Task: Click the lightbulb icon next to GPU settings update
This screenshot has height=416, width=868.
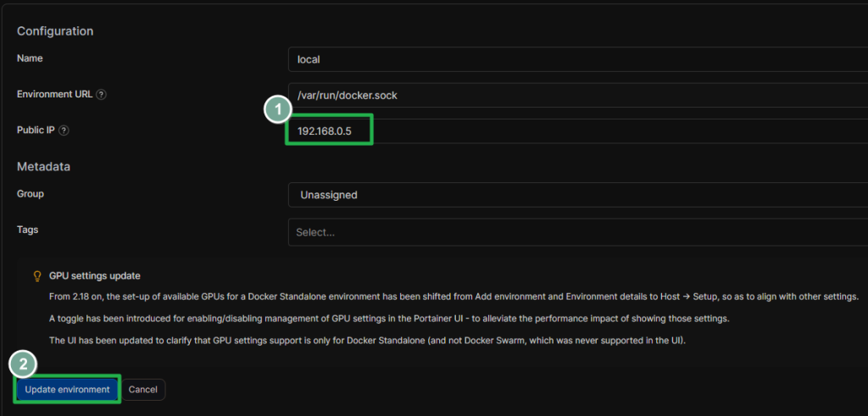Action: pyautogui.click(x=36, y=276)
